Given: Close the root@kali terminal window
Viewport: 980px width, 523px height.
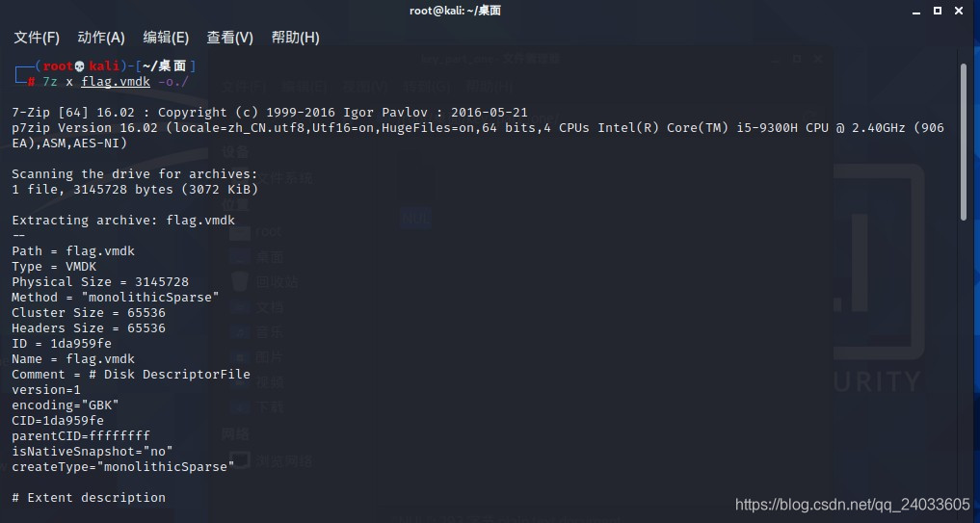Looking at the screenshot, I should (x=959, y=11).
